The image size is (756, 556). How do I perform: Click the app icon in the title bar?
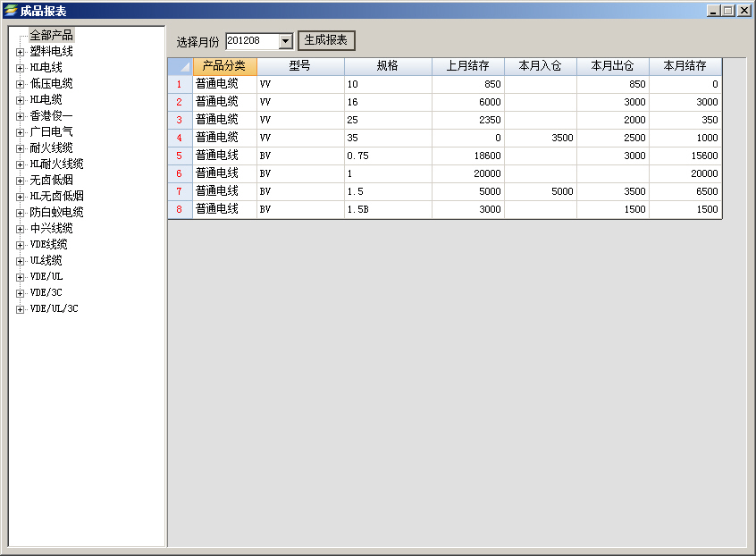point(11,11)
